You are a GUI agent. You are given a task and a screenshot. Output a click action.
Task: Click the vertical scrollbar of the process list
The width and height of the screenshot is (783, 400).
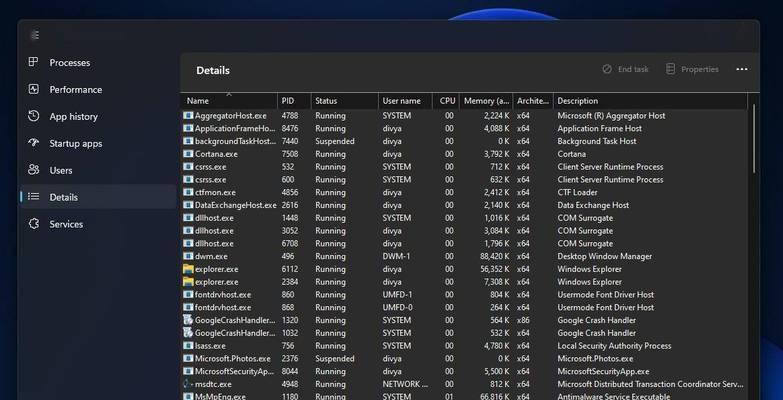coord(754,139)
